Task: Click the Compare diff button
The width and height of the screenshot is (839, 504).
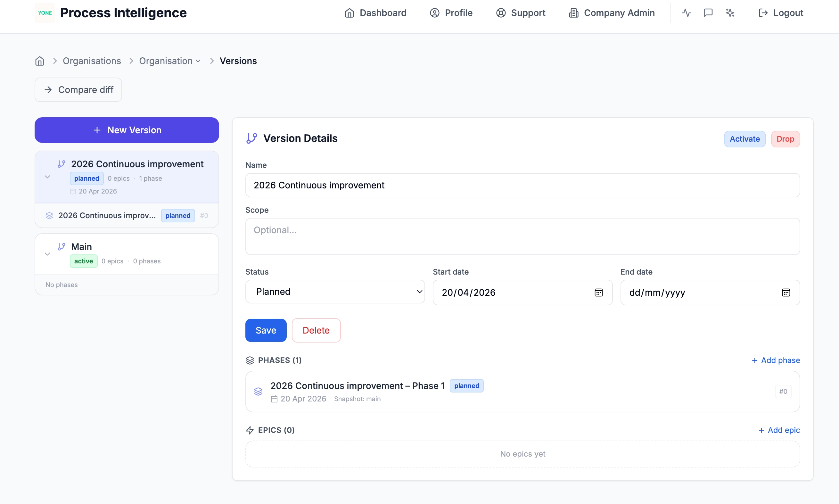Action: 78,90
